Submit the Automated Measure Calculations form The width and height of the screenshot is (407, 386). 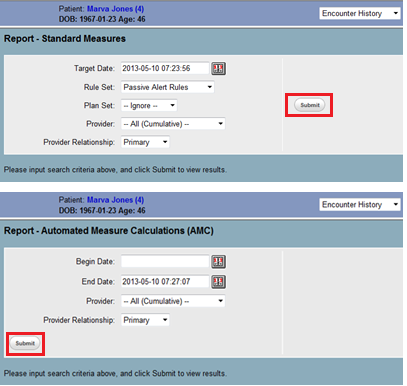(x=25, y=343)
